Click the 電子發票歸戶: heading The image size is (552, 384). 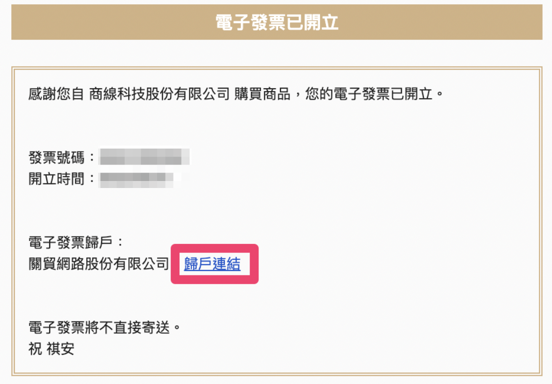(x=76, y=243)
